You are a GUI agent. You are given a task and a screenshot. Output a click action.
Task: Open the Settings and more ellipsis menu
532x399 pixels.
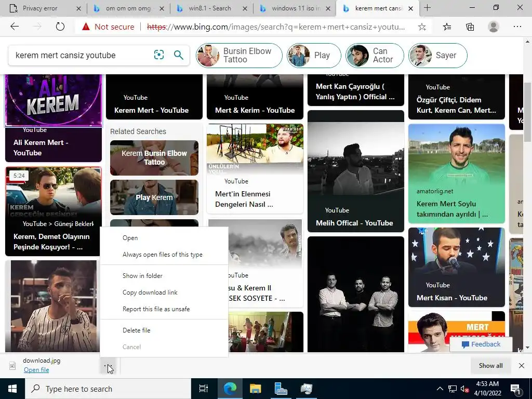pyautogui.click(x=517, y=26)
